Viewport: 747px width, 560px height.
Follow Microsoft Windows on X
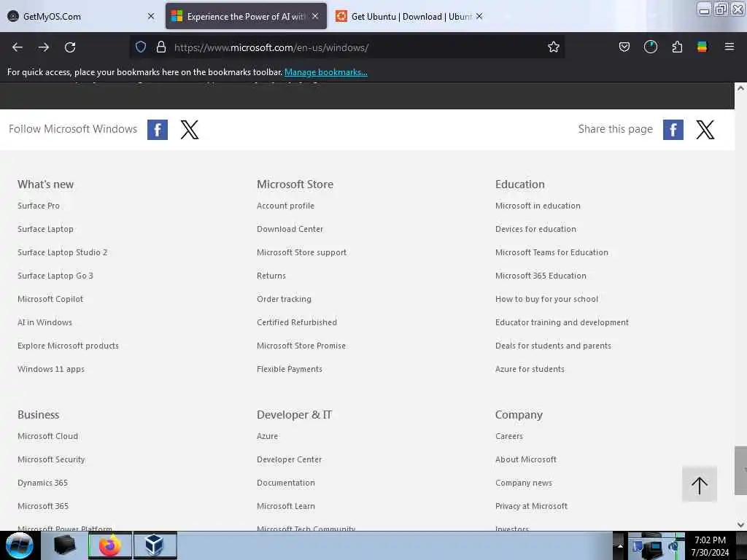click(x=190, y=130)
